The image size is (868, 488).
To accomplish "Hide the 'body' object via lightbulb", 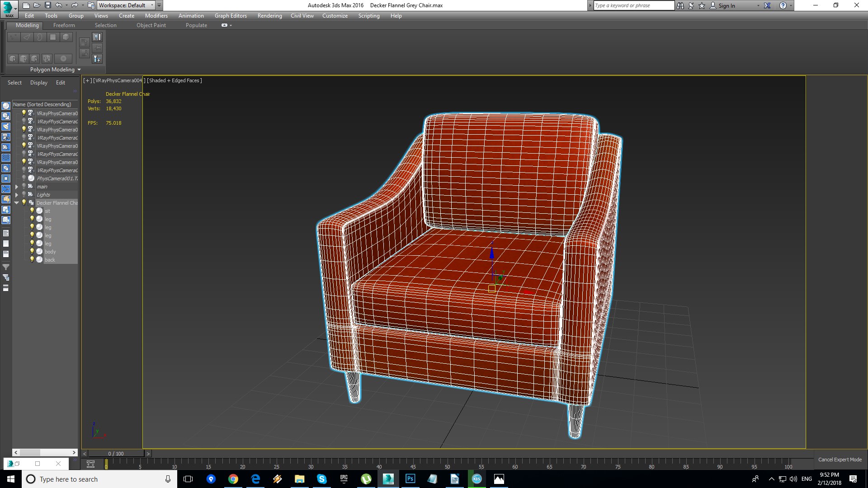I will (32, 251).
